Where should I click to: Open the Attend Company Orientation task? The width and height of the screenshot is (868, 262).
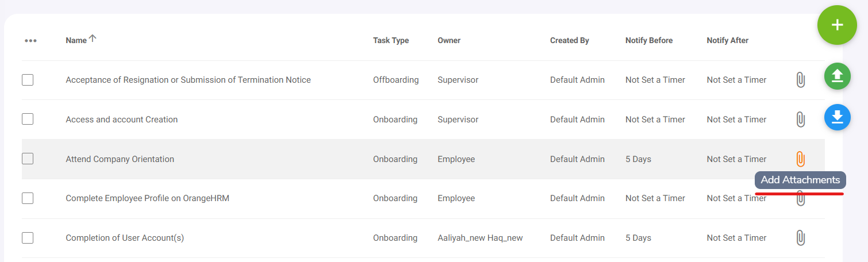coord(120,159)
